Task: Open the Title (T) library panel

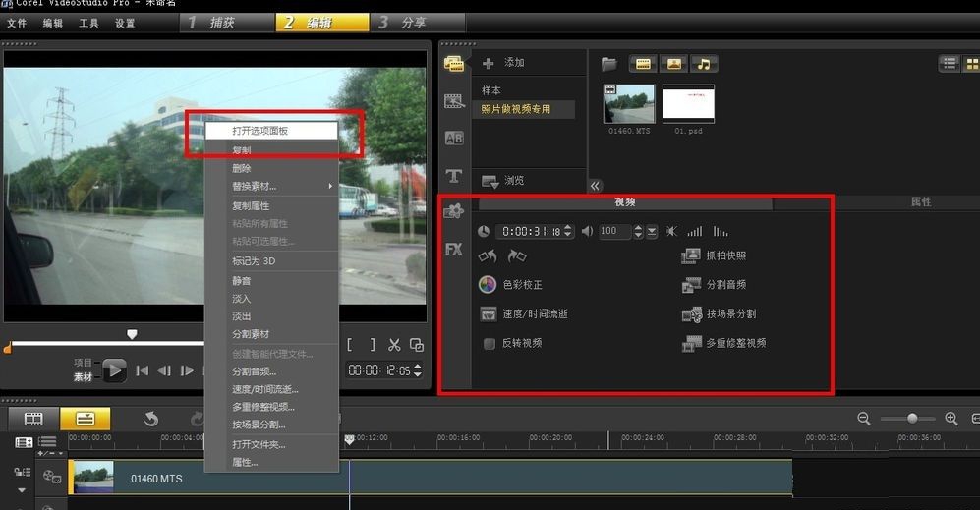Action: pos(453,176)
